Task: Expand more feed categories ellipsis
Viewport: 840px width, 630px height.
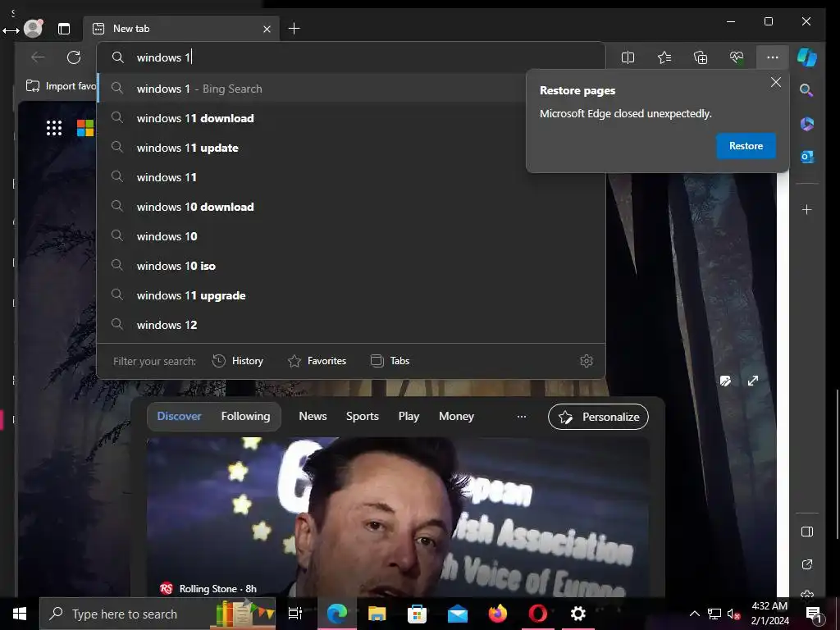Action: 521,417
